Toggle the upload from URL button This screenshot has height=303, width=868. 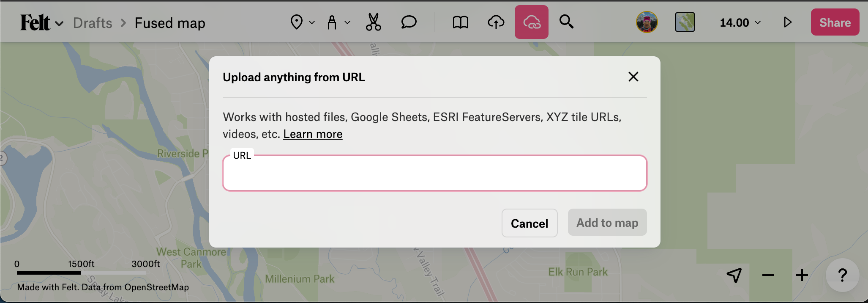[x=531, y=22]
